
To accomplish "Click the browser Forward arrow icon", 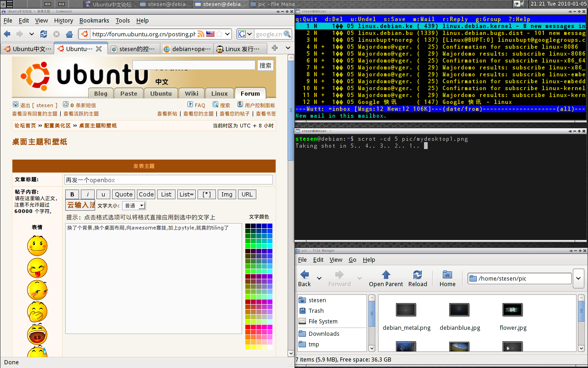I will [19, 34].
